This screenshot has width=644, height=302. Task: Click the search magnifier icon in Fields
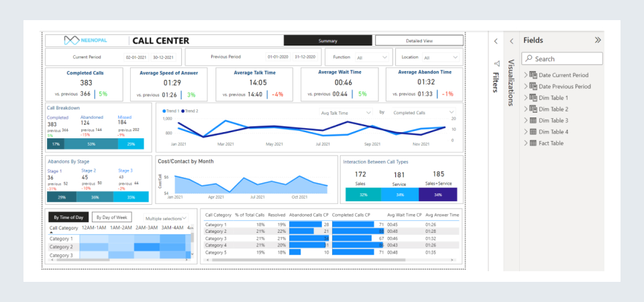(x=529, y=59)
